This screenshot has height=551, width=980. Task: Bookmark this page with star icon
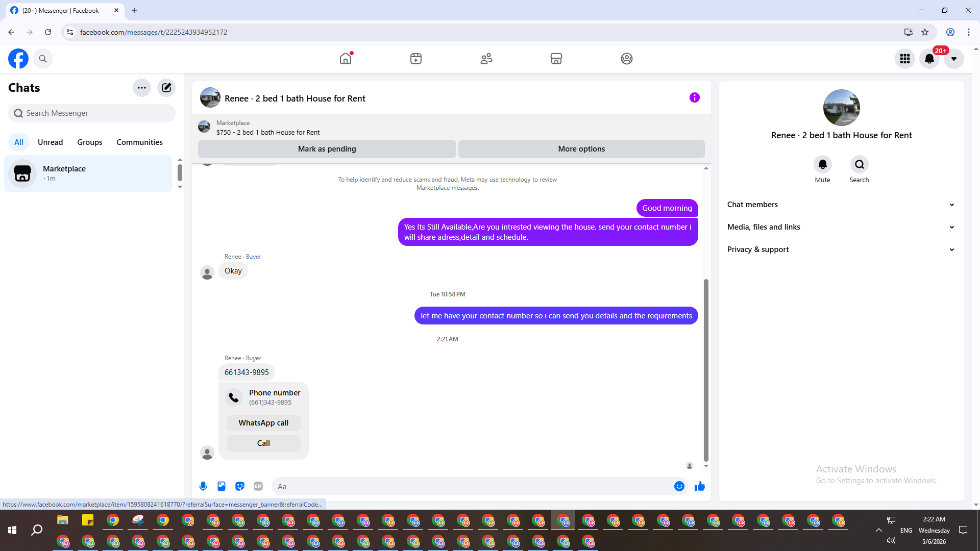click(x=925, y=32)
